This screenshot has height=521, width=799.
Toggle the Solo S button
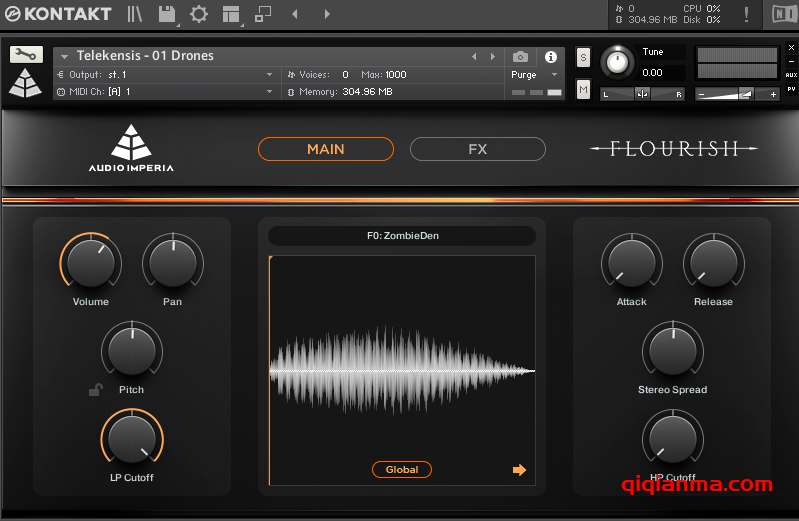tap(583, 57)
